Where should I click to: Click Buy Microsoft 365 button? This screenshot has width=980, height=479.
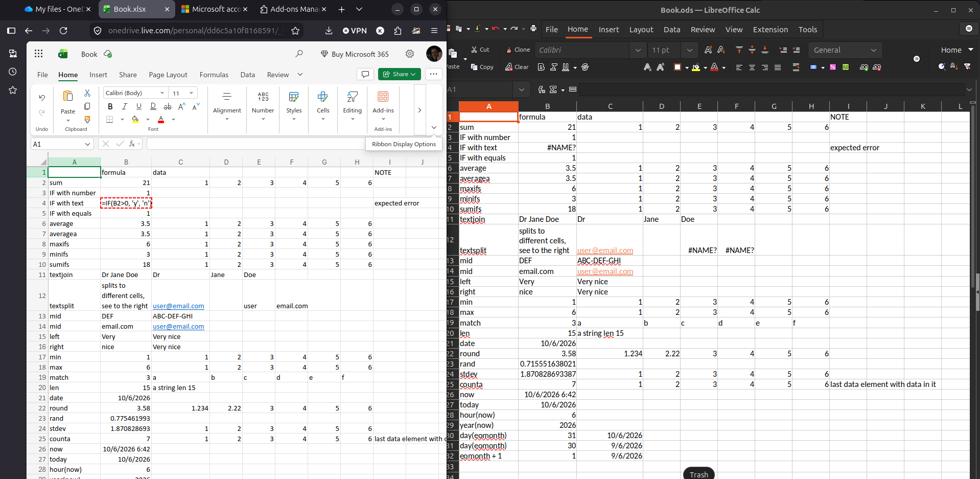[355, 54]
